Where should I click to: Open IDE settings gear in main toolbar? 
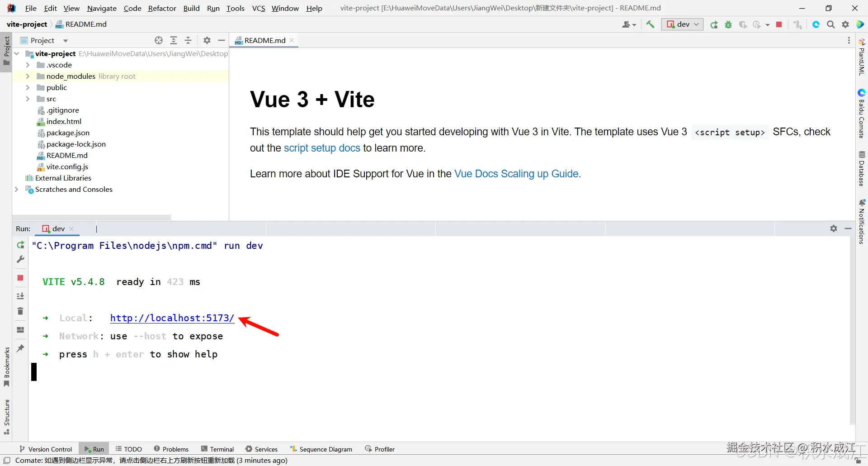[x=845, y=24]
